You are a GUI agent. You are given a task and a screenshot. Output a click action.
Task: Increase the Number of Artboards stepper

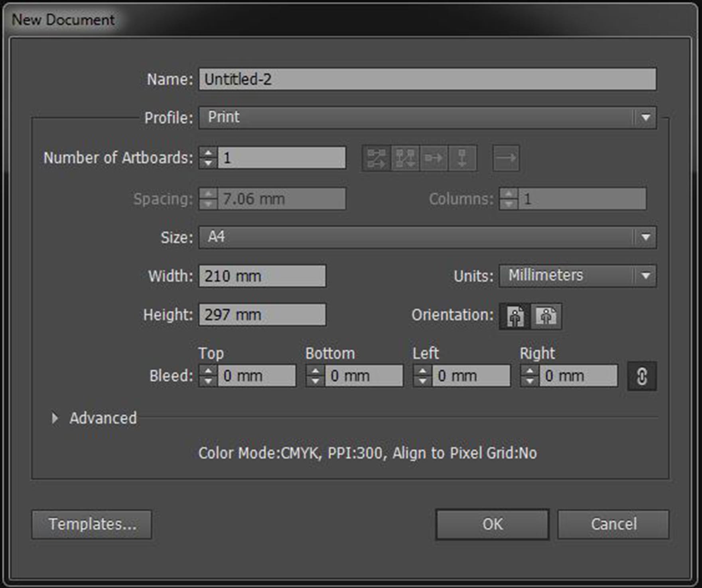(208, 153)
